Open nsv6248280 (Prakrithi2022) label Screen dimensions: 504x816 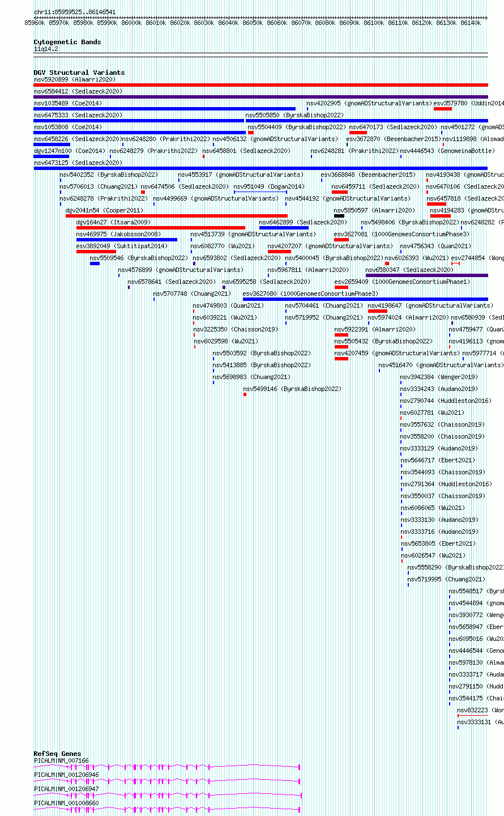(166, 139)
